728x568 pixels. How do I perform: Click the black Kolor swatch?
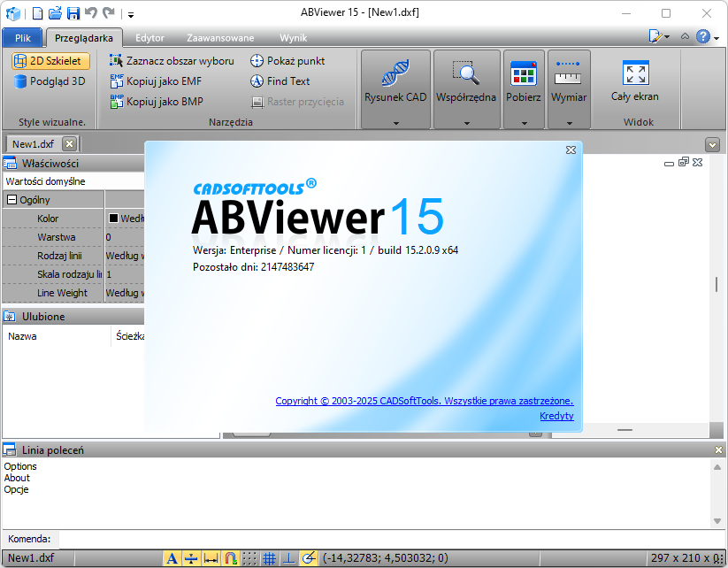(113, 218)
